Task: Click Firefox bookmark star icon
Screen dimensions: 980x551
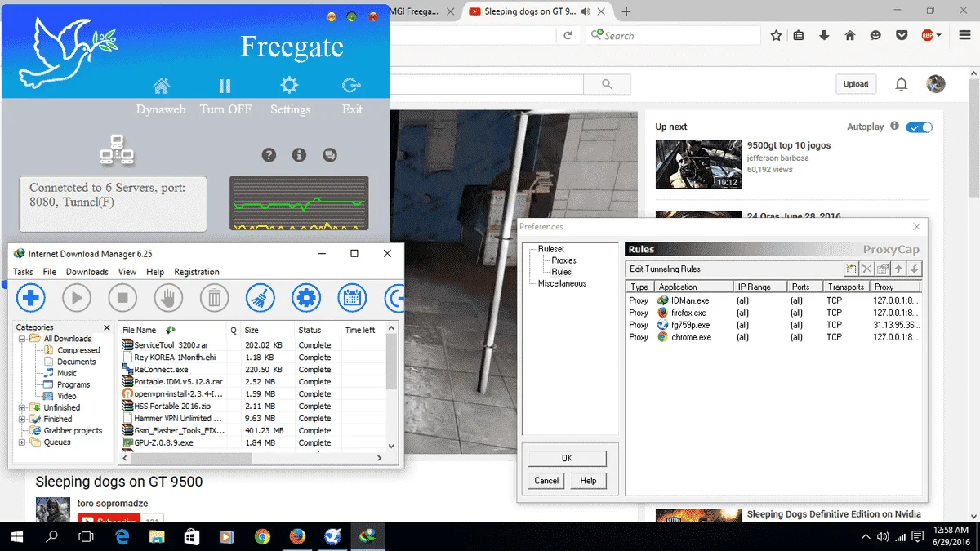Action: (x=776, y=35)
